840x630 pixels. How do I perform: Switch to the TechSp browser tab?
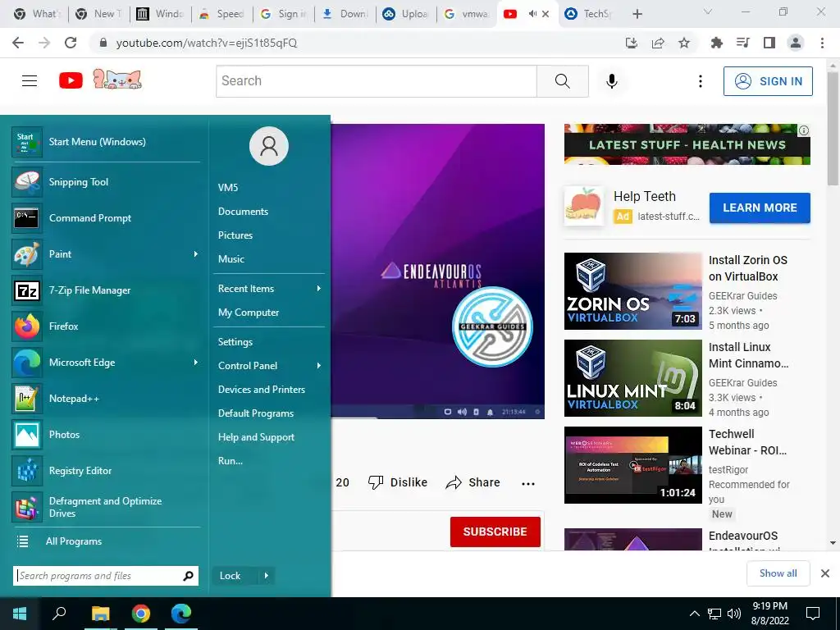click(x=589, y=14)
